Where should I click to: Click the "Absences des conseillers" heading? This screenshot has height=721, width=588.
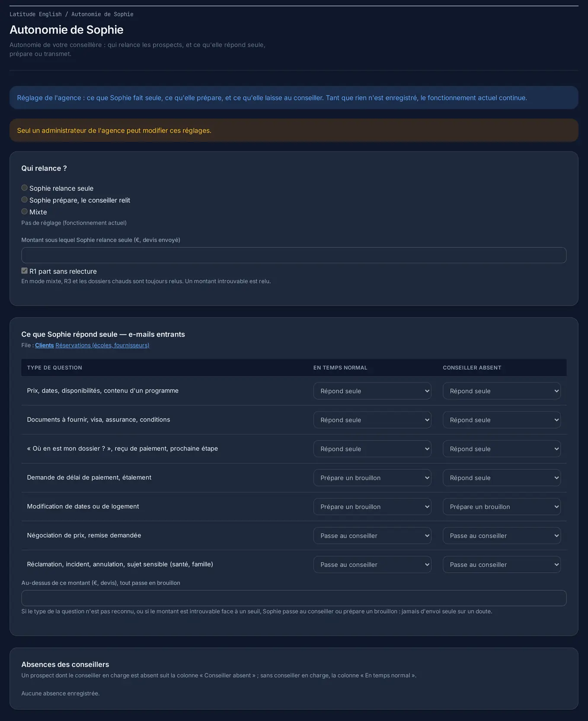coord(65,664)
